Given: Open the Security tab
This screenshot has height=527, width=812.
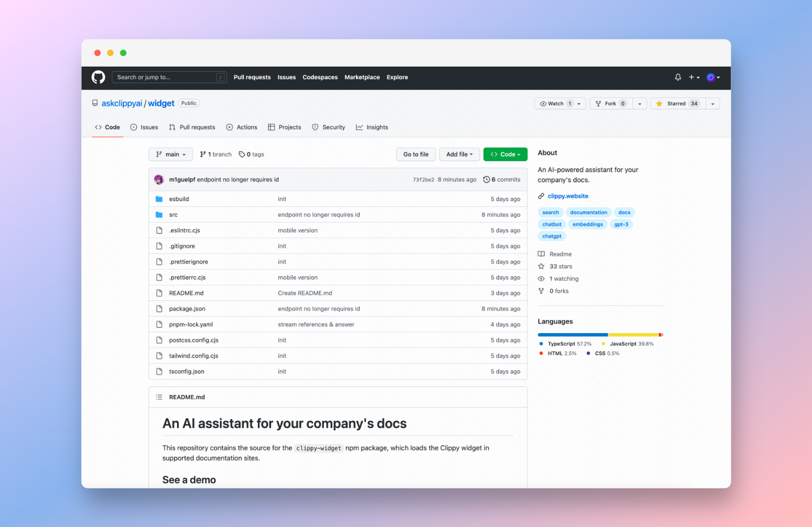Looking at the screenshot, I should coord(328,127).
